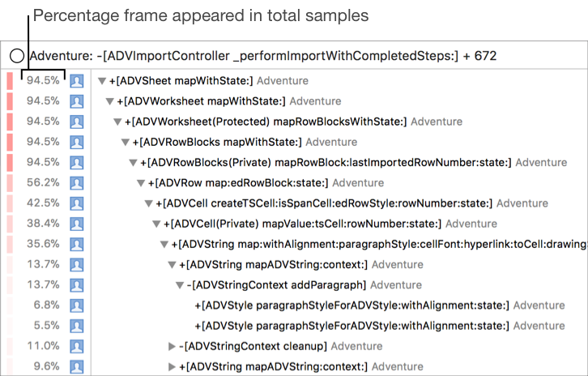The width and height of the screenshot is (588, 376).
Task: Click user icon on the 5.5% row
Action: coord(77,325)
